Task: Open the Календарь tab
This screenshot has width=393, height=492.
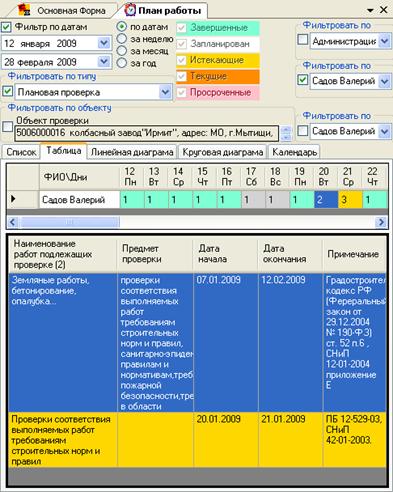Action: tap(294, 152)
